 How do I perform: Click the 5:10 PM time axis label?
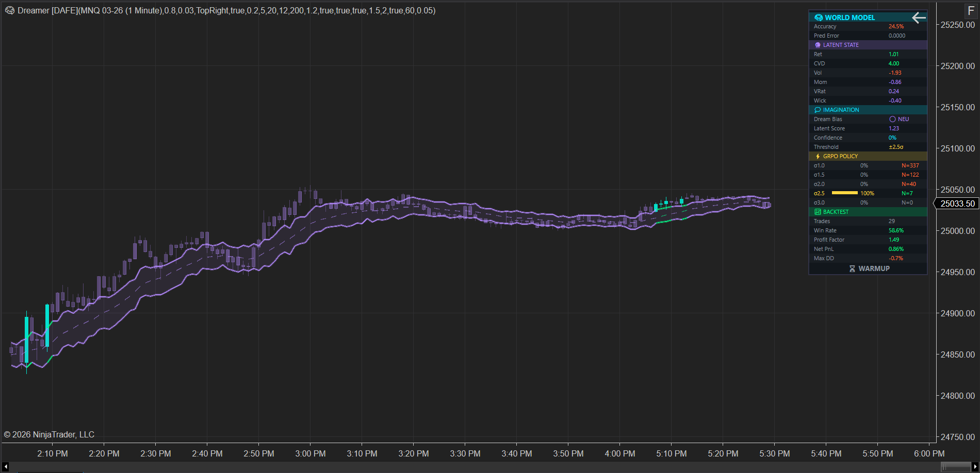pos(672,453)
